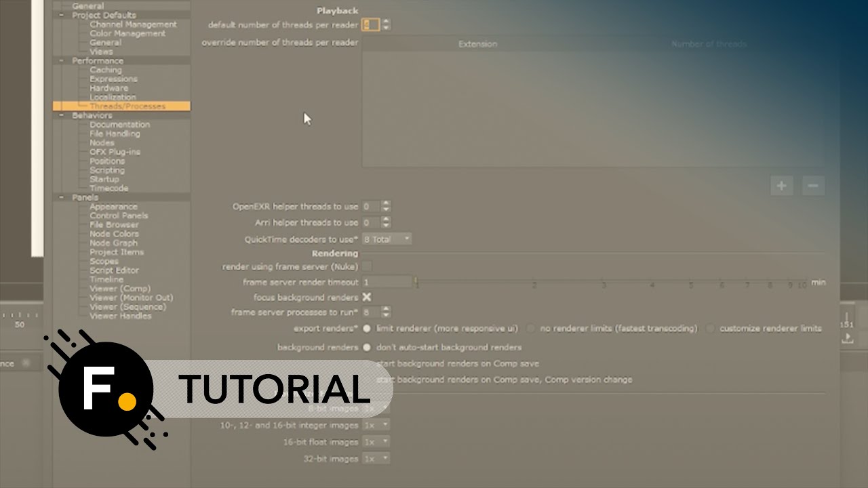
Task: Click the OpenEXR helper threads stepper arrows
Action: [x=386, y=207]
